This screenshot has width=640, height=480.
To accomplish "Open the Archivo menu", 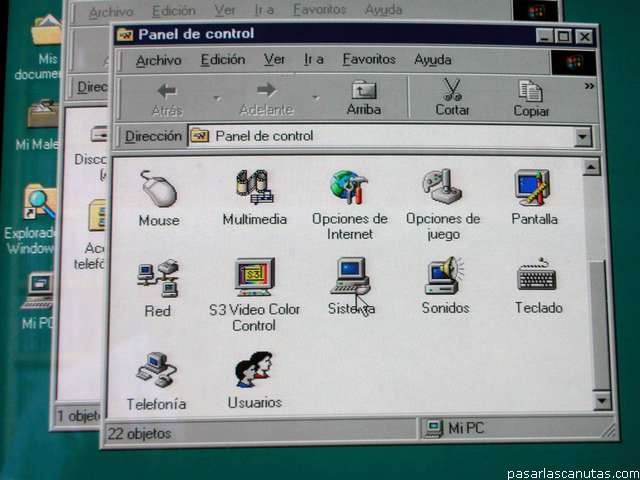I will (158, 60).
